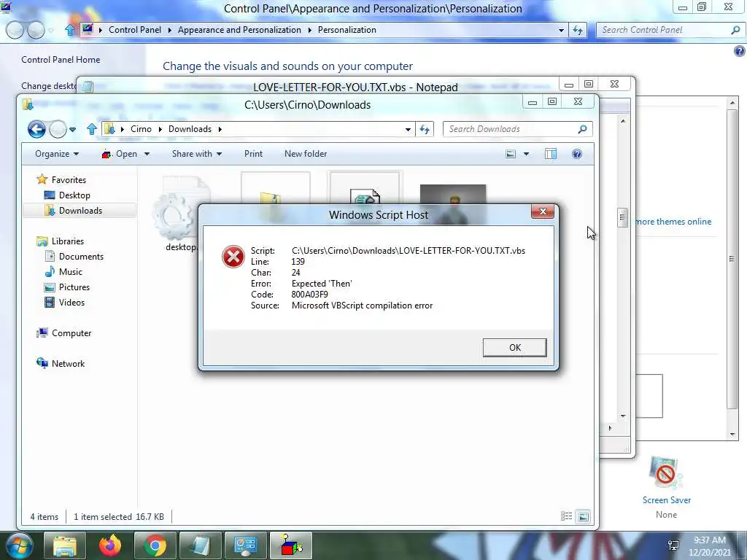The image size is (747, 560).
Task: Click the change view icon
Action: point(510,154)
